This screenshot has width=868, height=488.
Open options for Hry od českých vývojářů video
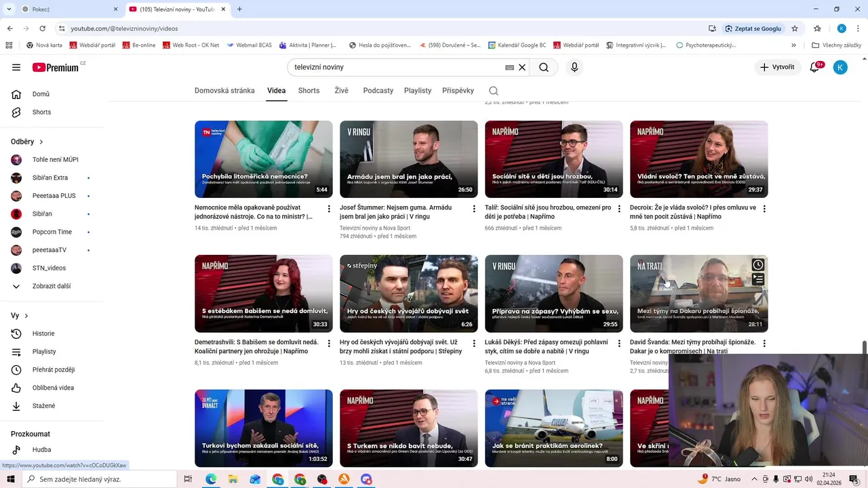(474, 344)
